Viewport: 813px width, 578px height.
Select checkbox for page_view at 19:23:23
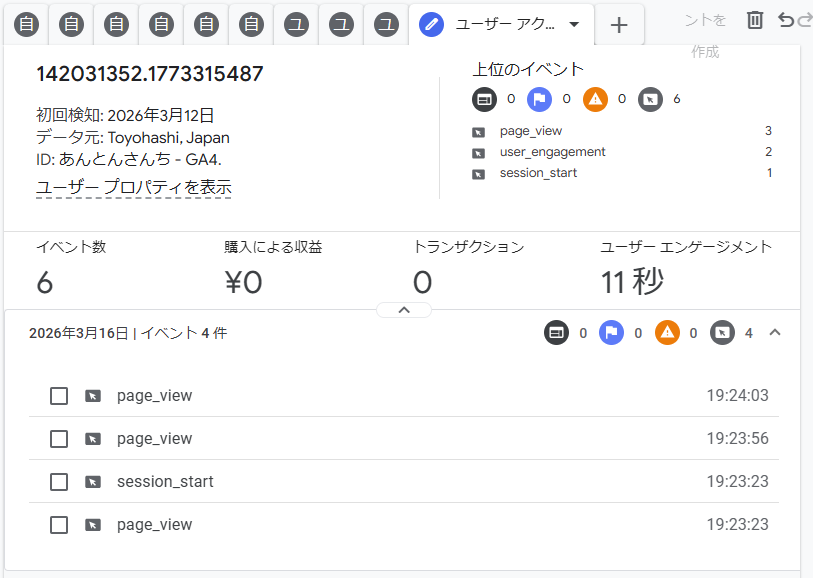tap(59, 525)
